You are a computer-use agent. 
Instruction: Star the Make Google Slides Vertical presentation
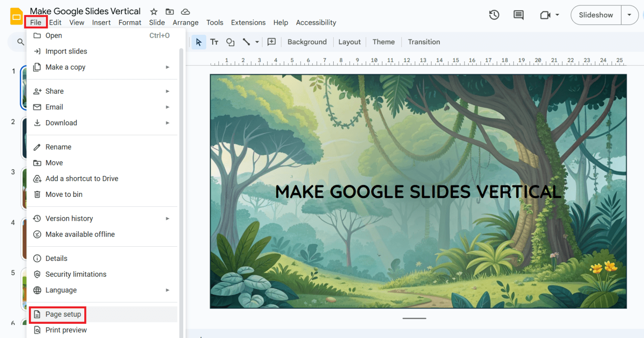tap(153, 12)
